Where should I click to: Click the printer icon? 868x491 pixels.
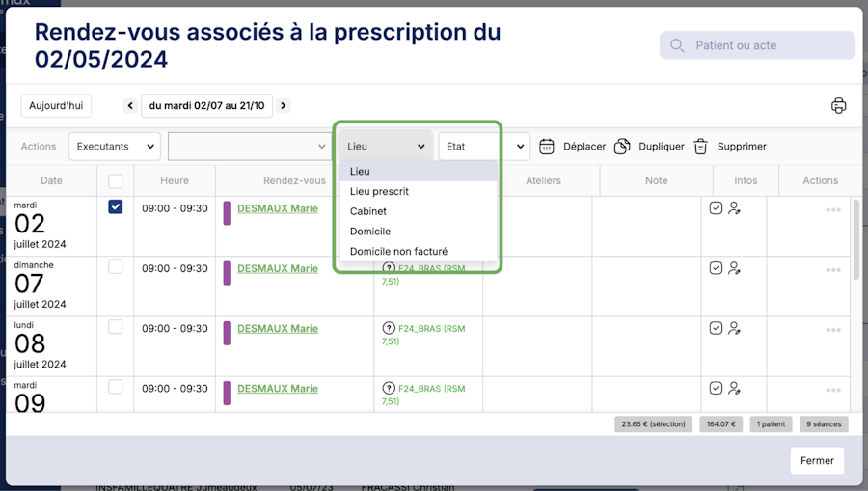tap(838, 106)
